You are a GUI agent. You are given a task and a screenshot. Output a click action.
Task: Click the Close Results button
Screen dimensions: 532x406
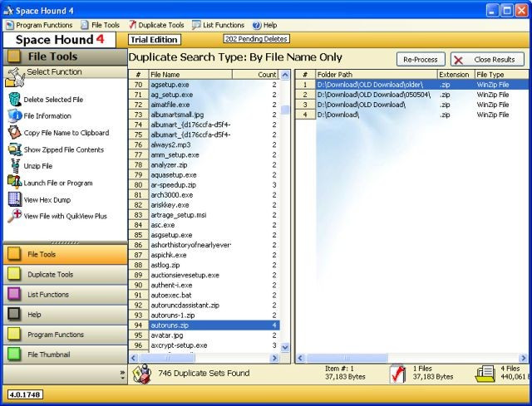(487, 60)
